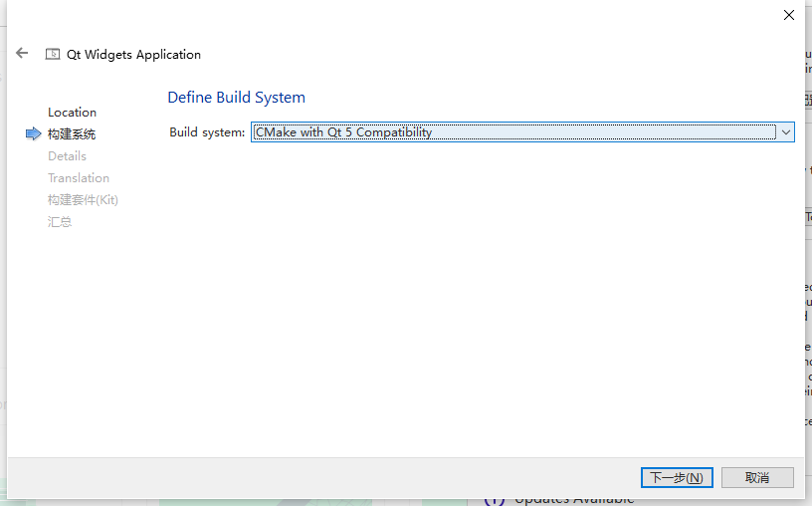Click the Qt Widgets Application wizard icon
This screenshot has width=812, height=506.
53,54
